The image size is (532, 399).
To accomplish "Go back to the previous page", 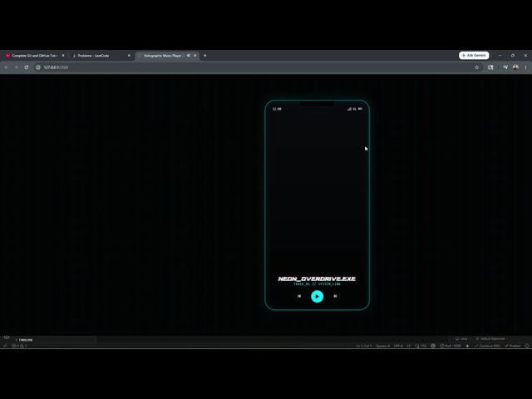I will [6, 67].
